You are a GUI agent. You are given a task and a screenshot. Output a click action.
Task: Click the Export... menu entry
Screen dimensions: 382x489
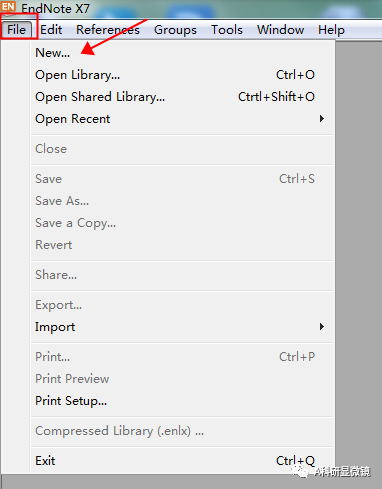182,305
